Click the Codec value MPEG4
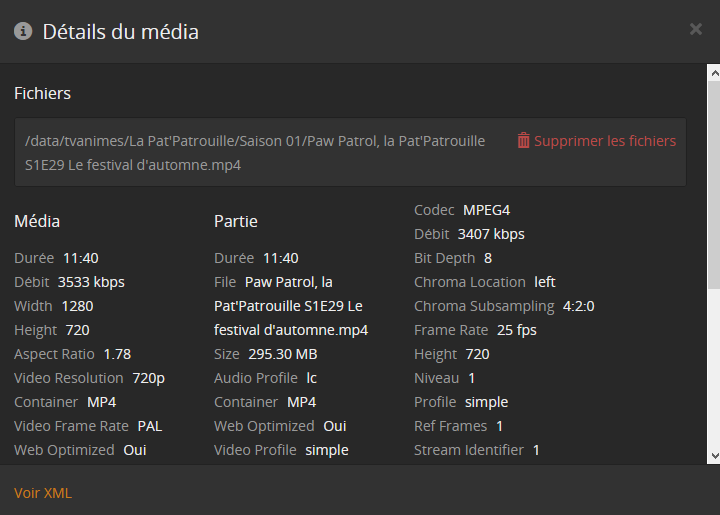720x515 pixels. pyautogui.click(x=487, y=210)
